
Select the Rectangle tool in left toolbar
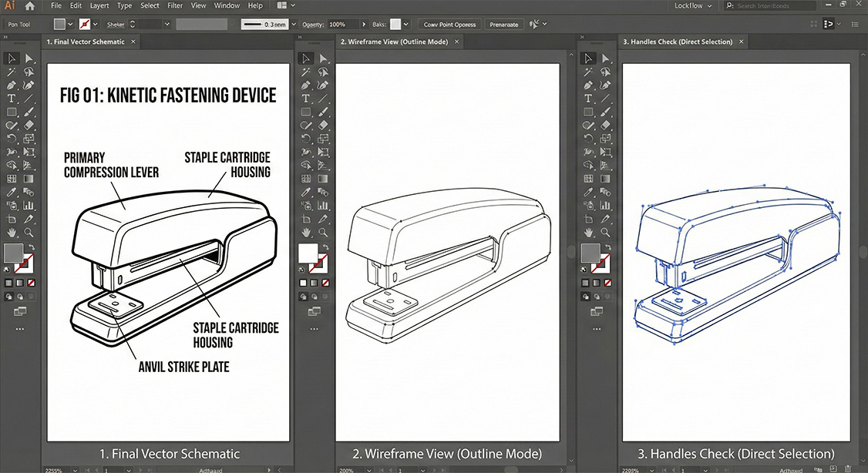coord(12,112)
